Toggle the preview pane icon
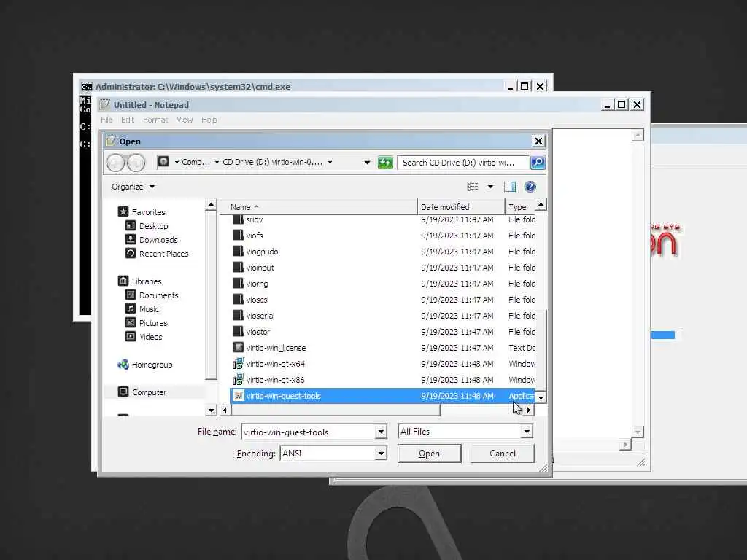747x560 pixels. (510, 187)
